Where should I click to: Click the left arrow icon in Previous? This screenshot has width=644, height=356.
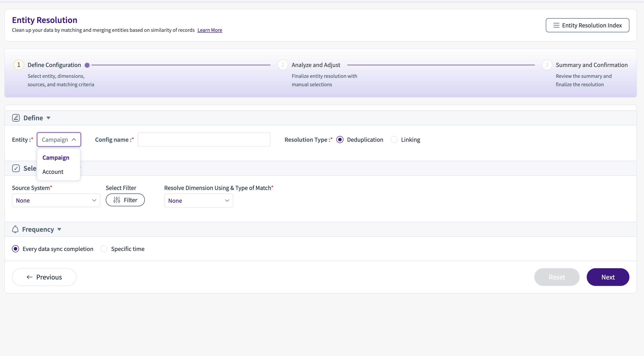[x=29, y=277]
